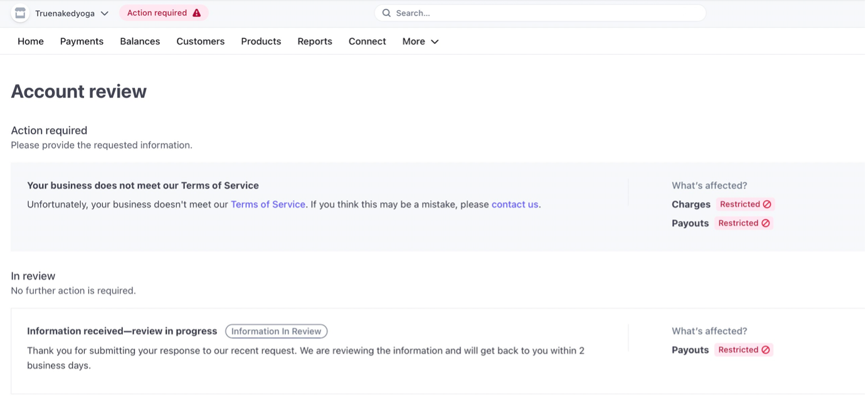This screenshot has height=400, width=868.
Task: View the Reports tab
Action: pos(315,41)
